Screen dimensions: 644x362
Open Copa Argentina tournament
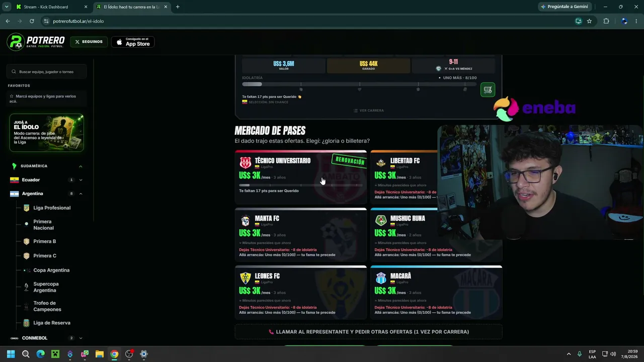pyautogui.click(x=51, y=270)
